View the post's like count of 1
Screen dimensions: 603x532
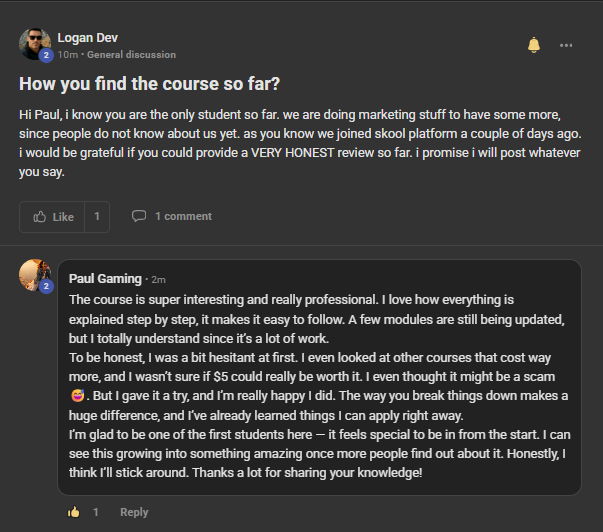[97, 217]
